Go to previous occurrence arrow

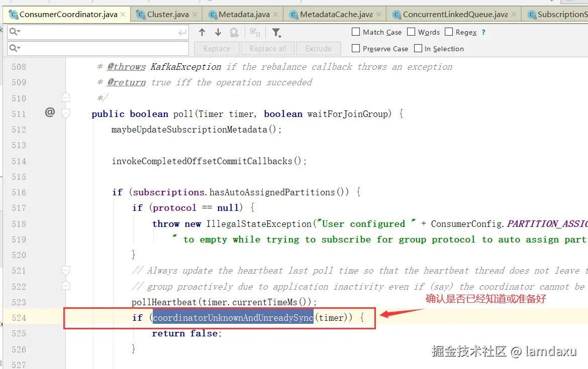[x=202, y=32]
